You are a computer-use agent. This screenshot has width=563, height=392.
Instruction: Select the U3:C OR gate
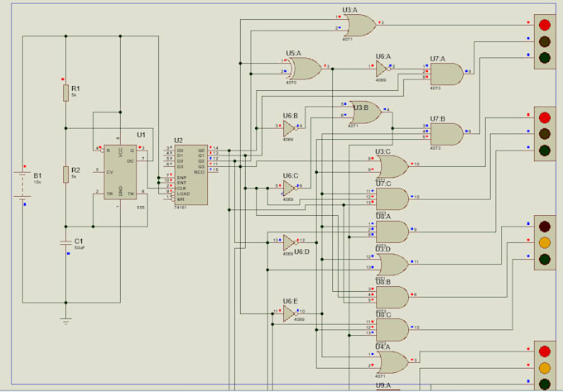tap(393, 166)
